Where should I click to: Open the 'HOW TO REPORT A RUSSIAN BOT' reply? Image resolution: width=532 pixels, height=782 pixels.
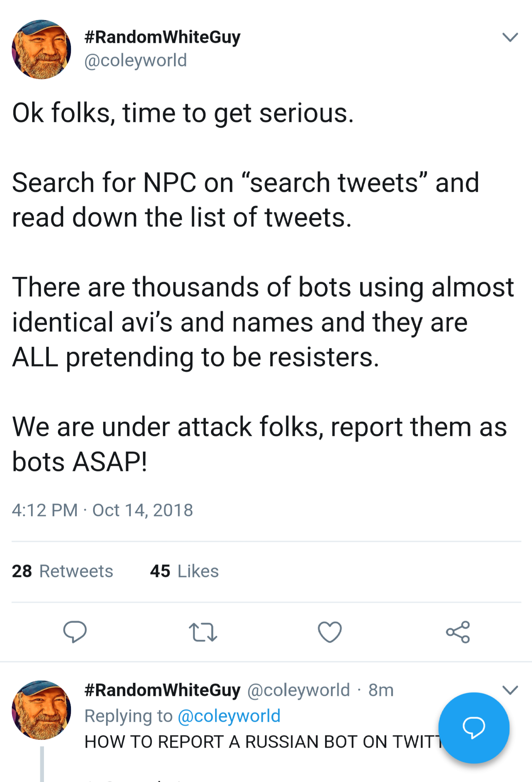(259, 741)
